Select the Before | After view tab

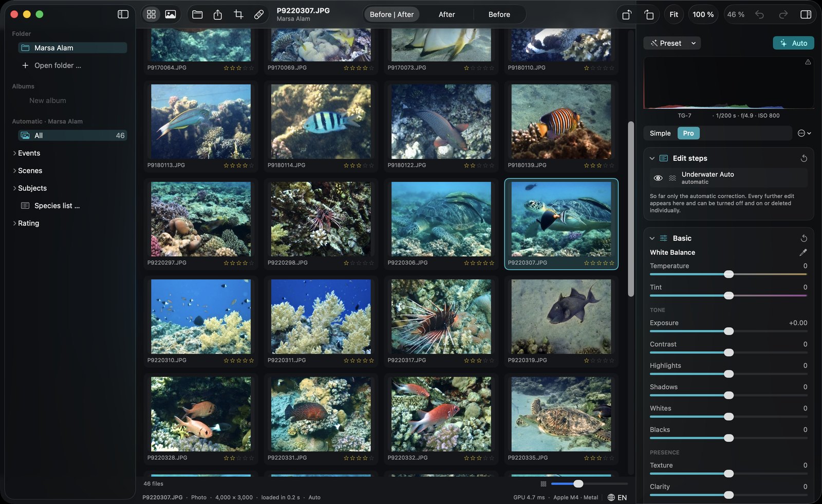point(391,14)
